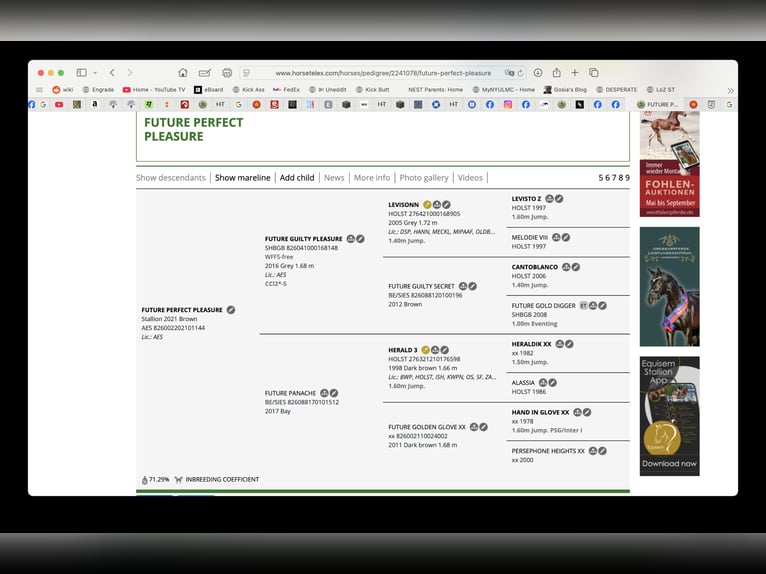766x574 pixels.
Task: Click the gold badge icon next to Herald 3
Action: pyautogui.click(x=425, y=350)
